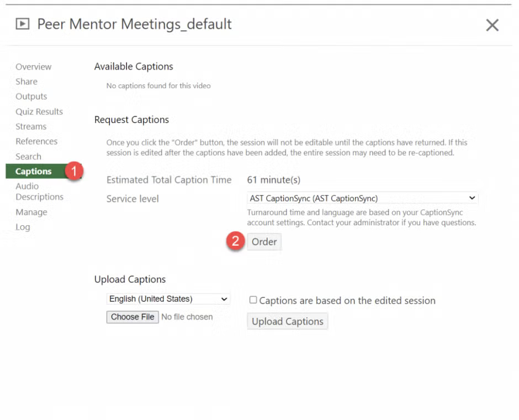Open the Quiz Results tab

(x=39, y=111)
